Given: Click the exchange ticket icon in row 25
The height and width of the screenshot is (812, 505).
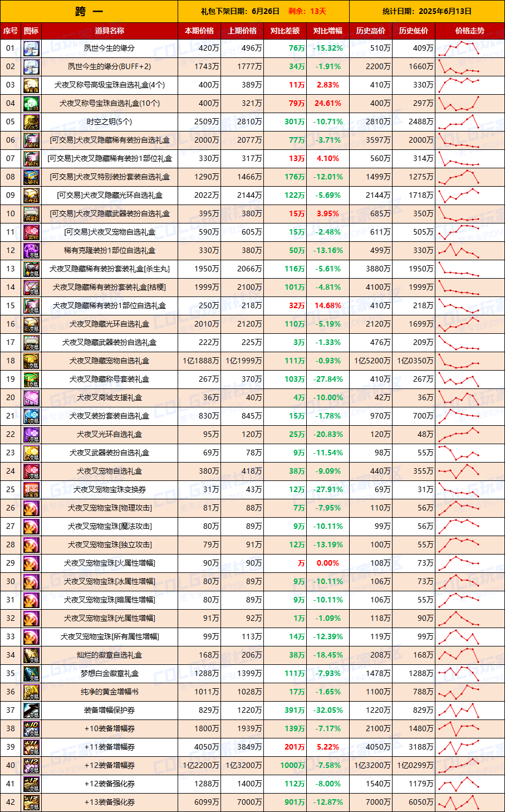Looking at the screenshot, I should coord(31,489).
